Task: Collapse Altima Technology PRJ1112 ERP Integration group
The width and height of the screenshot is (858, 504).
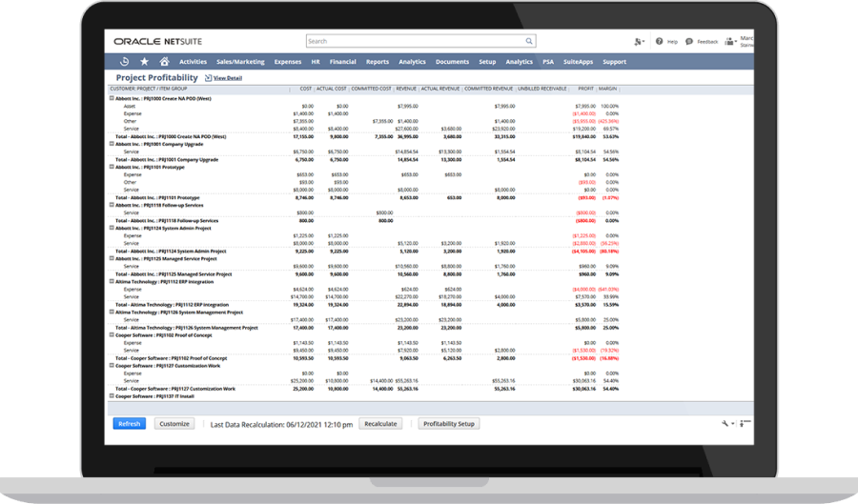Action: [x=112, y=281]
